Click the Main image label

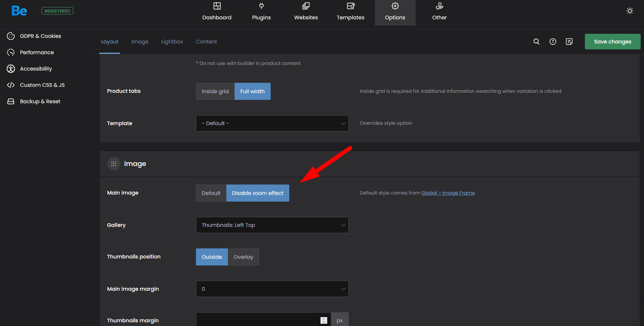pos(123,193)
